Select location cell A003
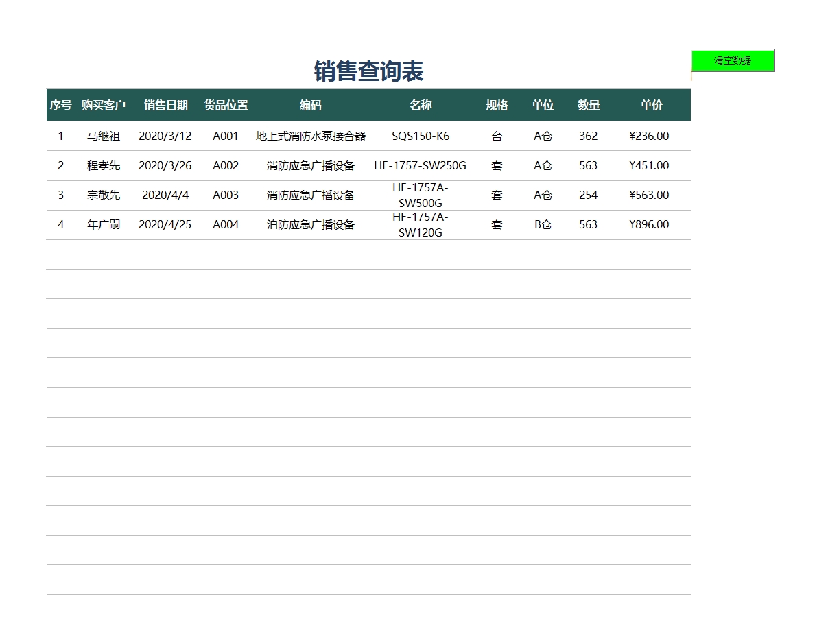 (226, 195)
